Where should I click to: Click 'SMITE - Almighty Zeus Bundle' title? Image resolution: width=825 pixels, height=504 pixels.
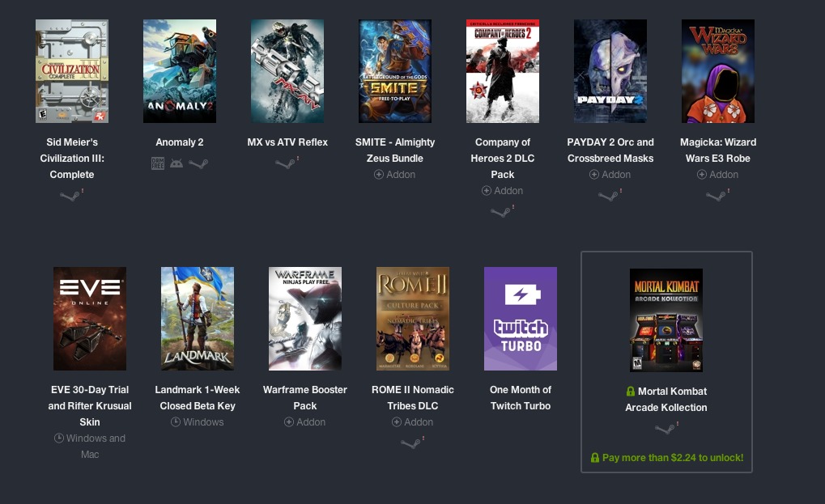[x=394, y=150]
